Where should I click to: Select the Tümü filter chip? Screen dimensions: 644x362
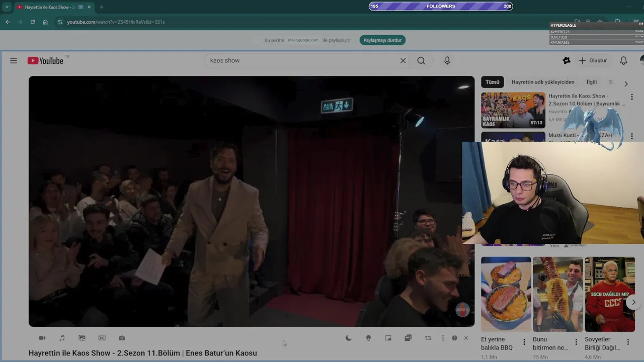click(493, 82)
